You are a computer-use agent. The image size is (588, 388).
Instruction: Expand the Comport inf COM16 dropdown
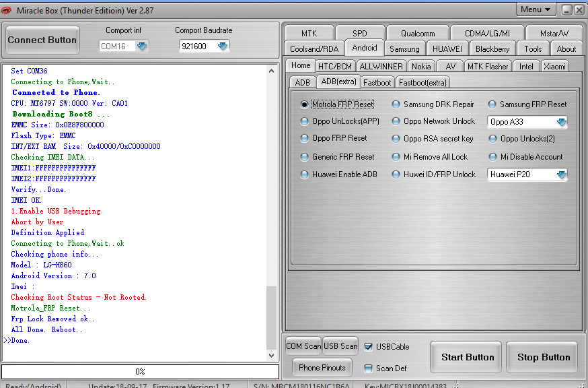coord(142,46)
